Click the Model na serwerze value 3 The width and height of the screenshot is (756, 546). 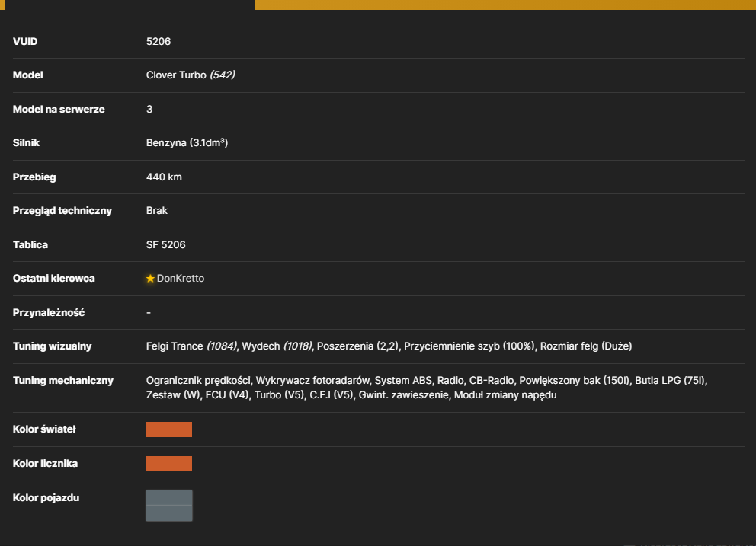pyautogui.click(x=149, y=110)
